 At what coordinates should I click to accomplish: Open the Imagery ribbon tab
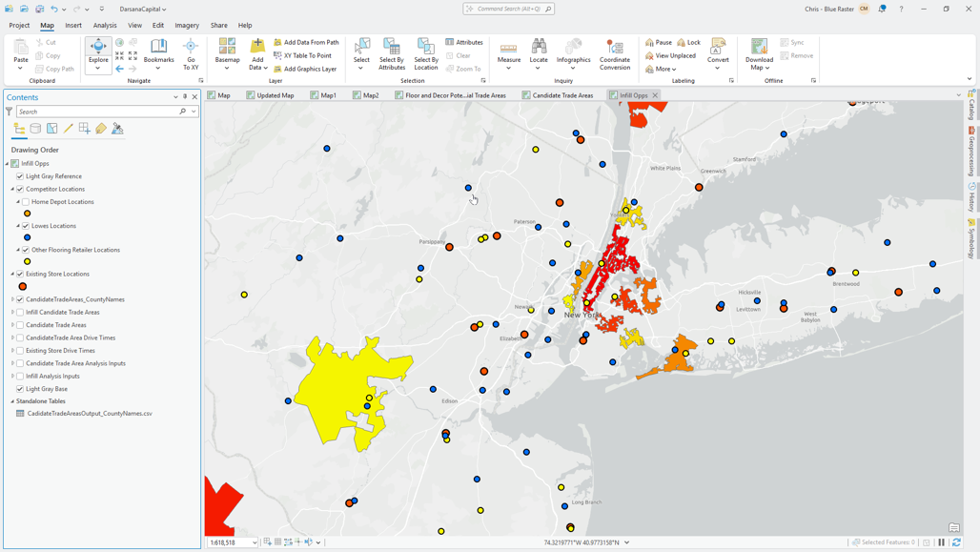tap(187, 26)
